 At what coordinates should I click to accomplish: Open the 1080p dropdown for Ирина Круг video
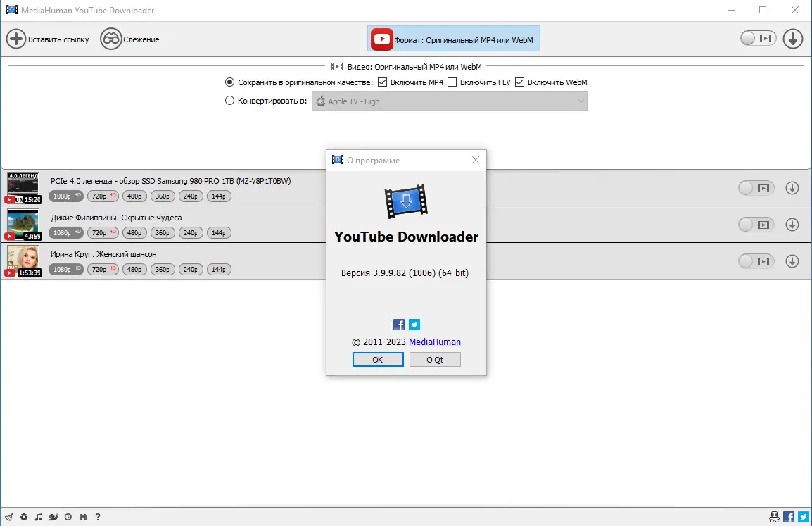[65, 269]
